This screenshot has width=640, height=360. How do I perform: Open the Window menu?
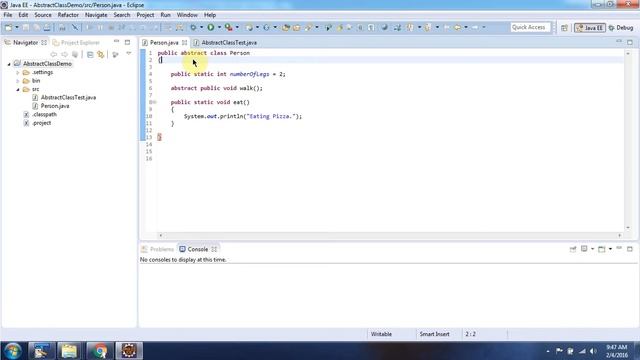click(187, 15)
